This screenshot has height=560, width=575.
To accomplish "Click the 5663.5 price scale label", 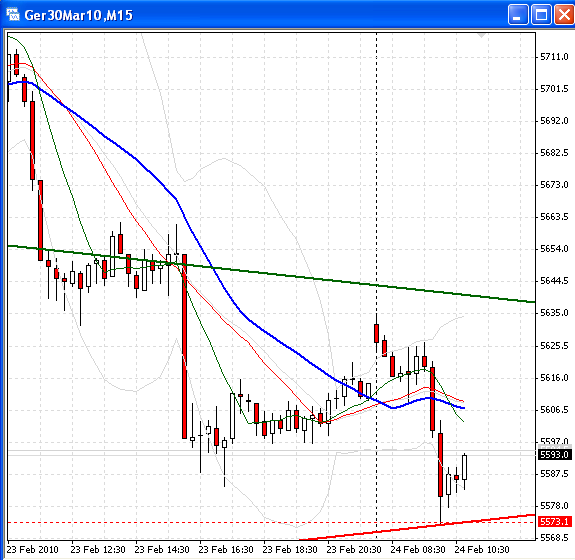I will tap(554, 217).
